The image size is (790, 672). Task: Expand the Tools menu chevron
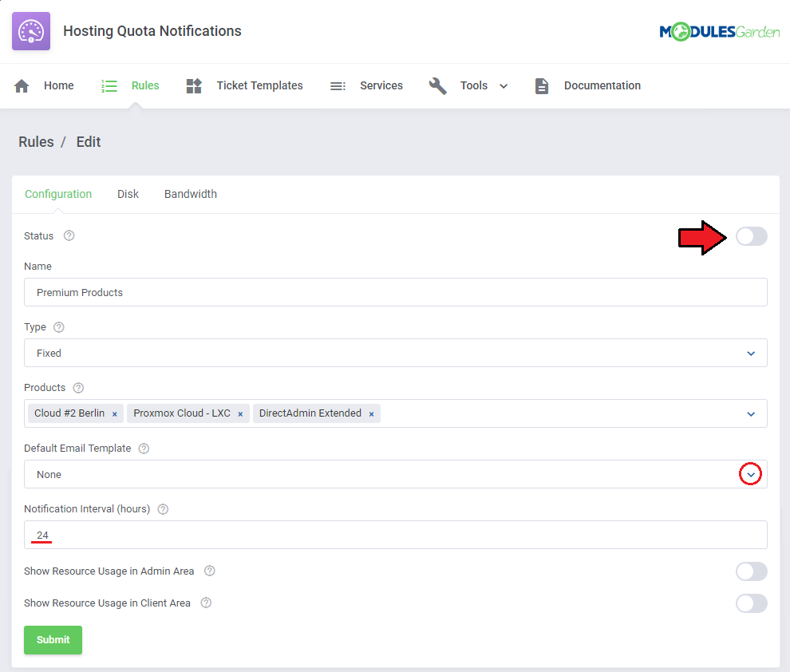point(504,87)
